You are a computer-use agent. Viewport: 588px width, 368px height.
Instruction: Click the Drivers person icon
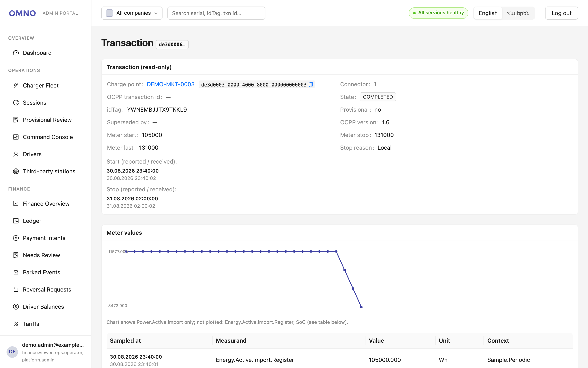pyautogui.click(x=16, y=154)
